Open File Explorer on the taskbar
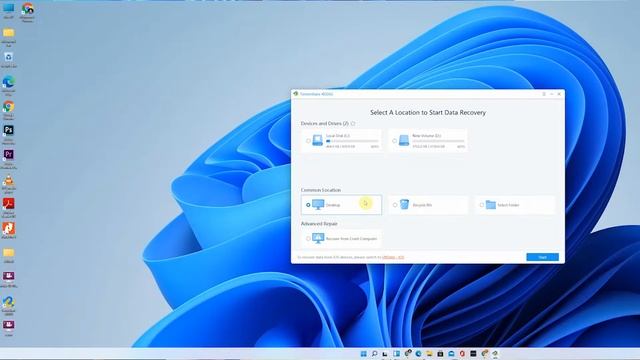 click(x=429, y=353)
